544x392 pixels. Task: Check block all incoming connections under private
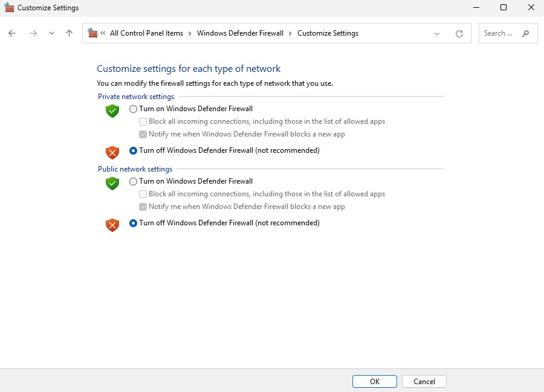pyautogui.click(x=143, y=121)
